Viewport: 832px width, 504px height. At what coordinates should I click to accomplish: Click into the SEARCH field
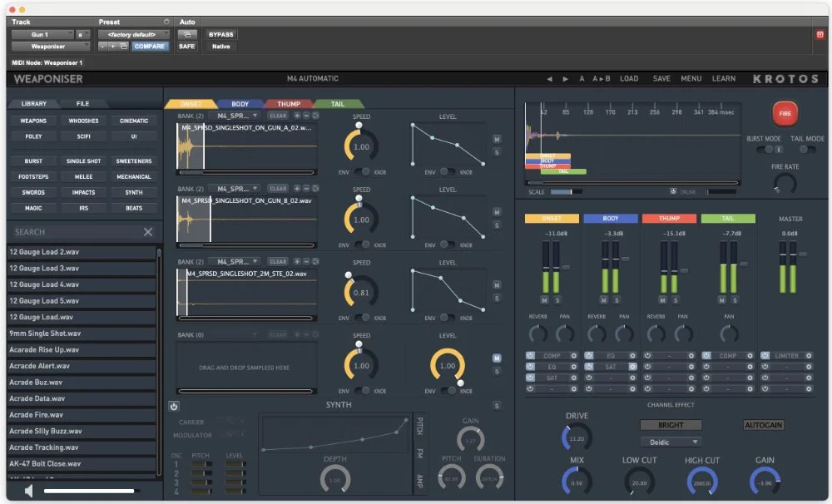click(x=77, y=232)
